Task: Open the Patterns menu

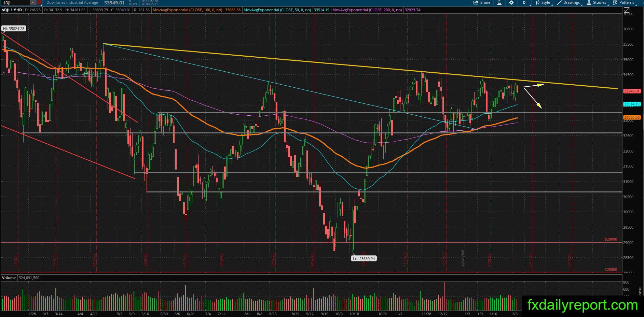Action: 624,3
